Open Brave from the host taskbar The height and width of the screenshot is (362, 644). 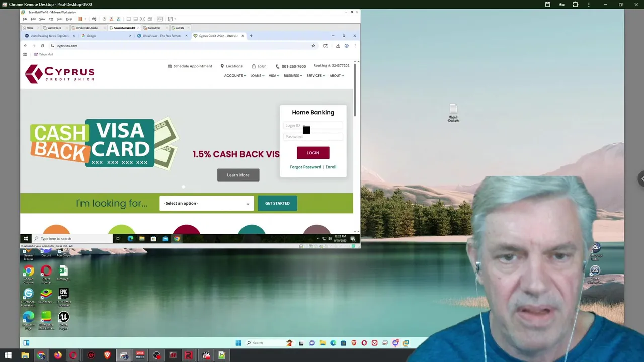tap(107, 356)
